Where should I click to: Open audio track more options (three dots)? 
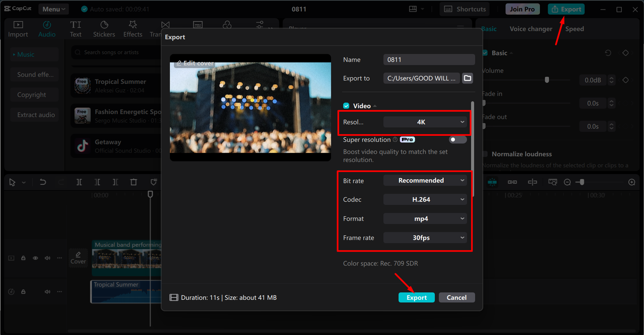point(59,292)
